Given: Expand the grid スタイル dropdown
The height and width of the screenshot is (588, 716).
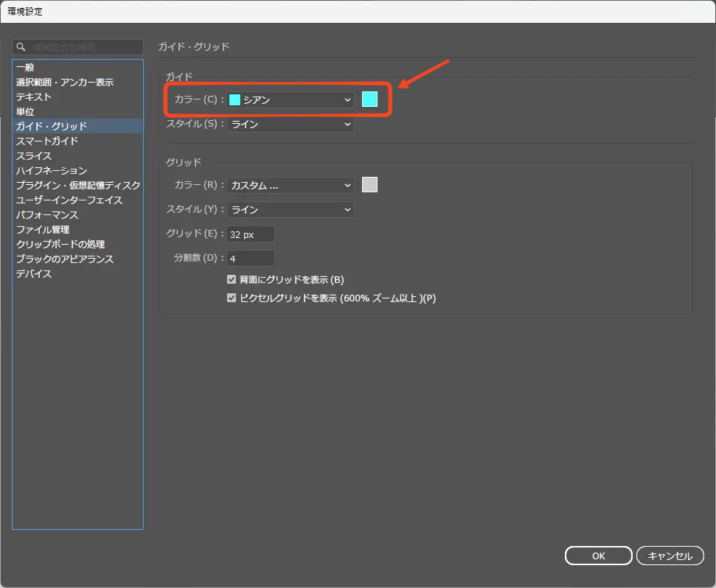Looking at the screenshot, I should 291,210.
